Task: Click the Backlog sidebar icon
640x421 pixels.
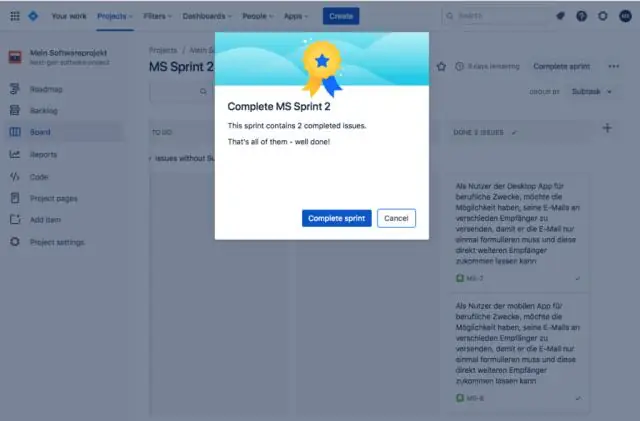Action: click(x=15, y=110)
